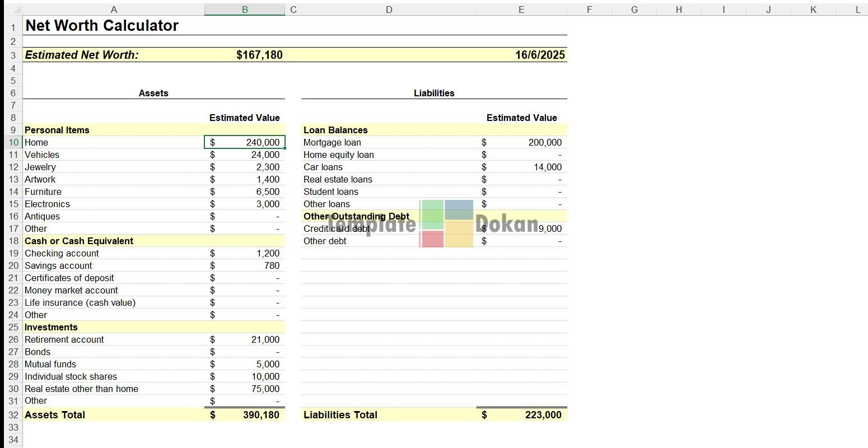Select the Mortgage loan amount 200,000
The height and width of the screenshot is (448, 868).
[x=544, y=142]
